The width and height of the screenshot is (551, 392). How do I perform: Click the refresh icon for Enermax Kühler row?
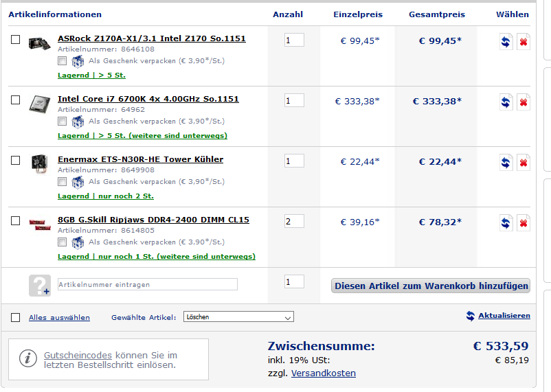(x=506, y=163)
